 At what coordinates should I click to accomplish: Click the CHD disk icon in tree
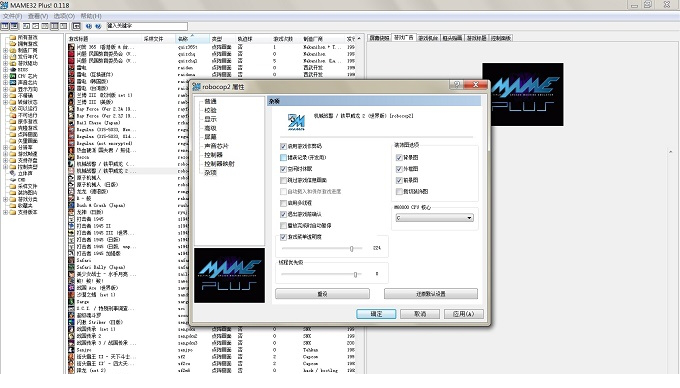click(x=13, y=179)
